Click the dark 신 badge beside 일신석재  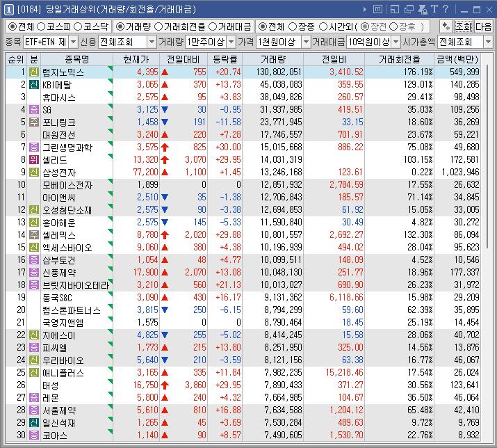[34, 423]
